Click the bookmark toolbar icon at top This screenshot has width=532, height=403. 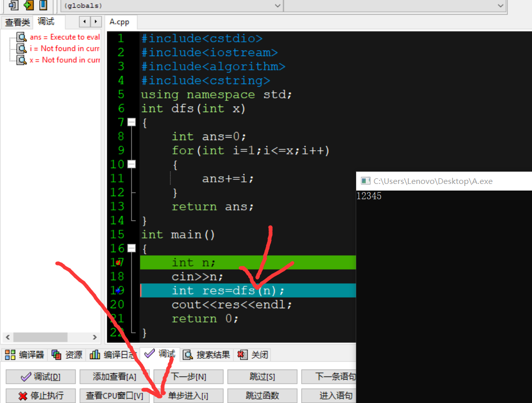(x=43, y=5)
